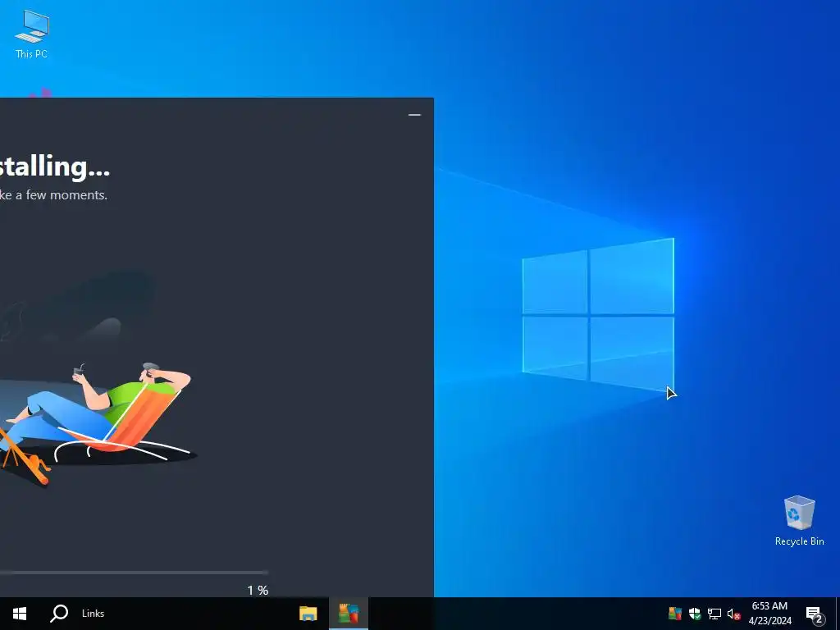840x630 pixels.
Task: Click the taskbar search magnifier icon
Action: 59,614
